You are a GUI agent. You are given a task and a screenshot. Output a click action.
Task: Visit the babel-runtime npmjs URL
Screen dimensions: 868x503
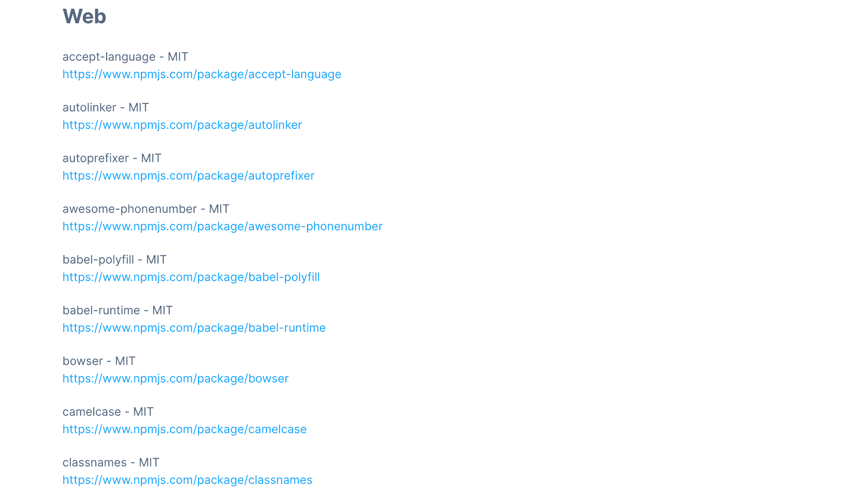194,328
